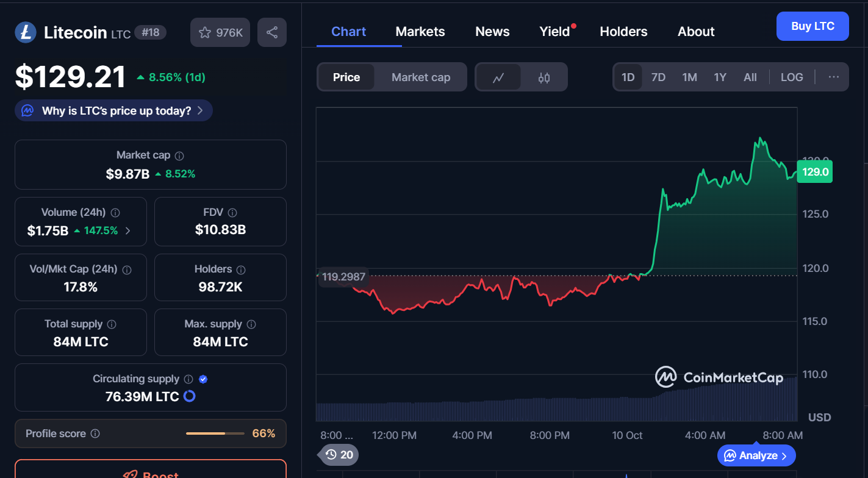Open the Holders tab

623,32
